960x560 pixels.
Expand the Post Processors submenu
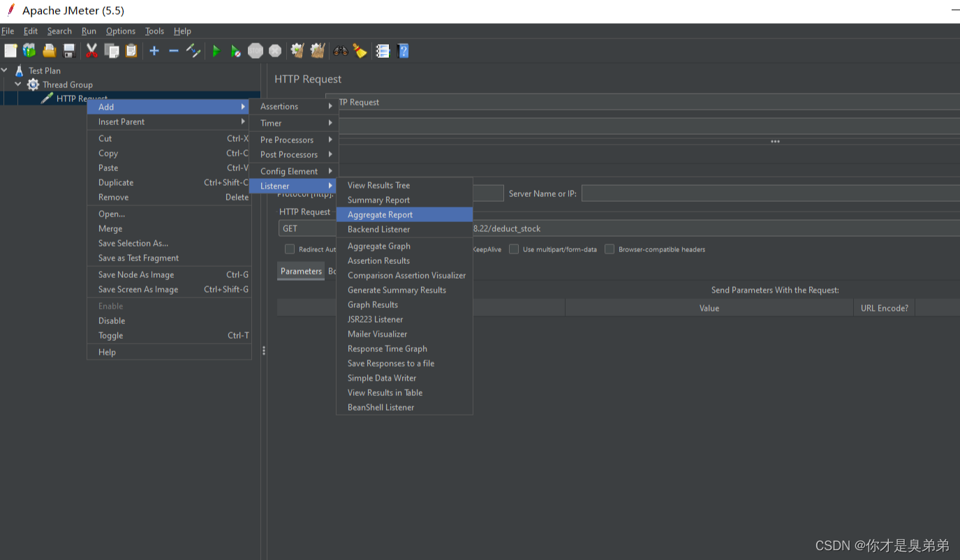click(x=293, y=154)
